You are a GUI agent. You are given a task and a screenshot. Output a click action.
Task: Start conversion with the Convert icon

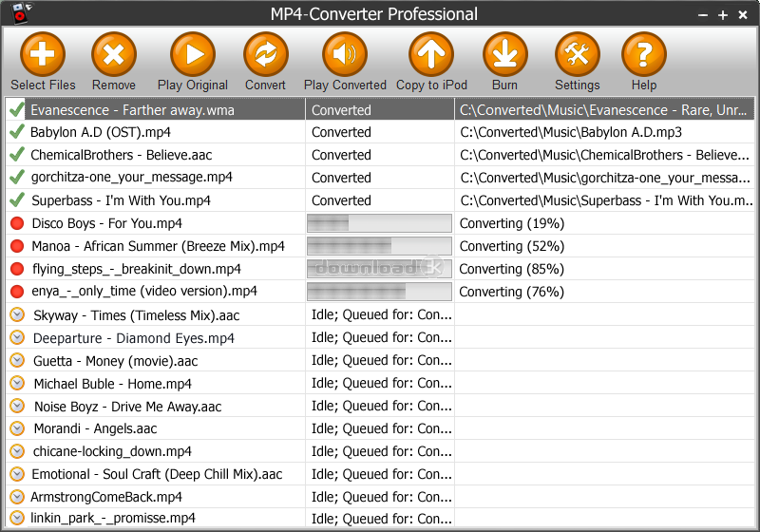[266, 54]
